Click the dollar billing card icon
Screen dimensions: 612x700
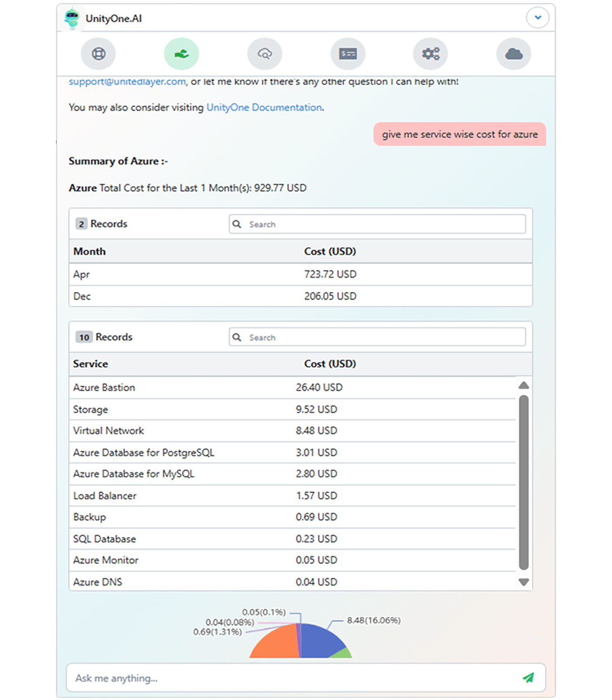click(x=348, y=54)
